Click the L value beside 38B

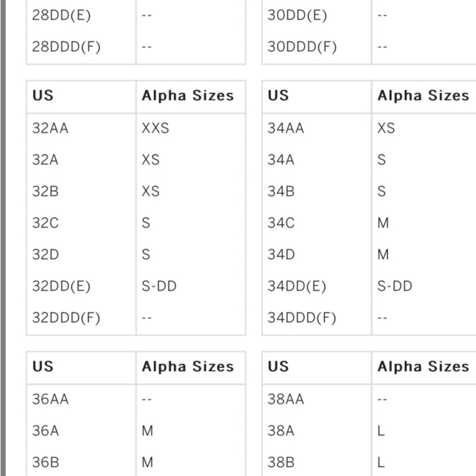pos(381,462)
